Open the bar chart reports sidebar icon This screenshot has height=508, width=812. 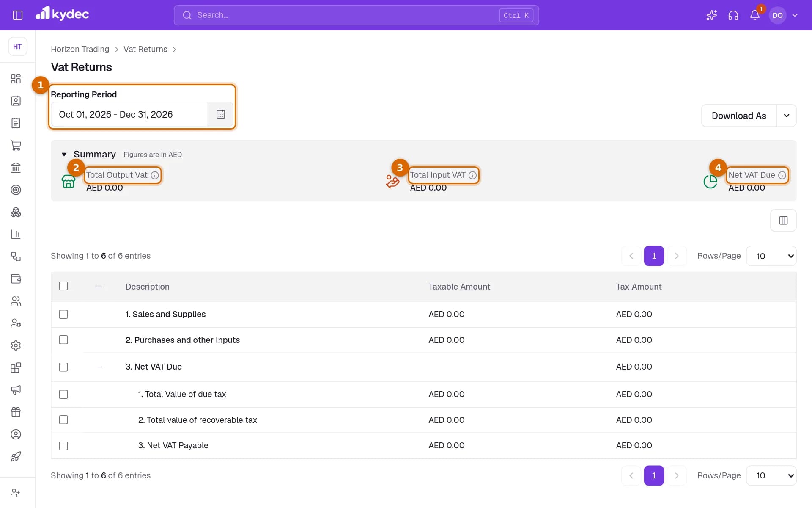[16, 235]
